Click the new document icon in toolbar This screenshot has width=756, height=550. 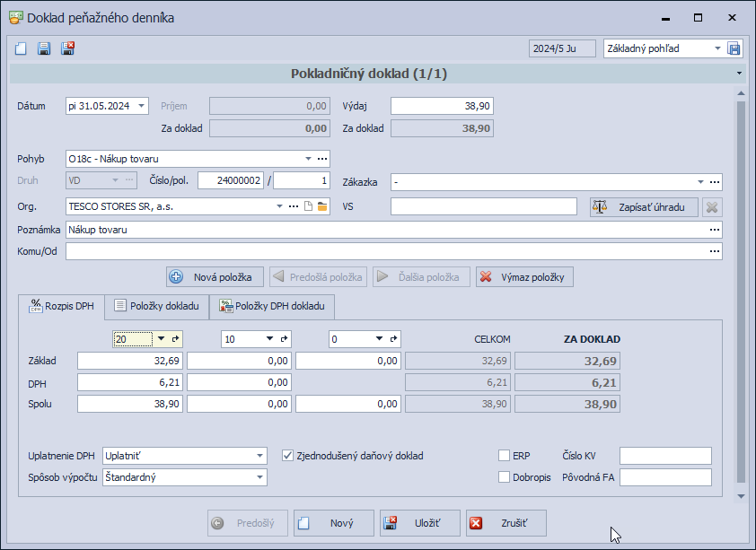(21, 48)
